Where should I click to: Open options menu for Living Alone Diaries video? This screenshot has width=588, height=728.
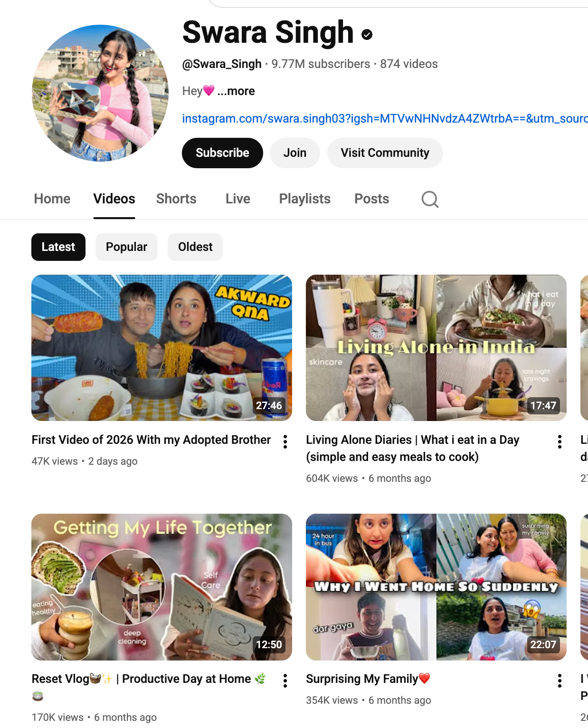tap(560, 441)
